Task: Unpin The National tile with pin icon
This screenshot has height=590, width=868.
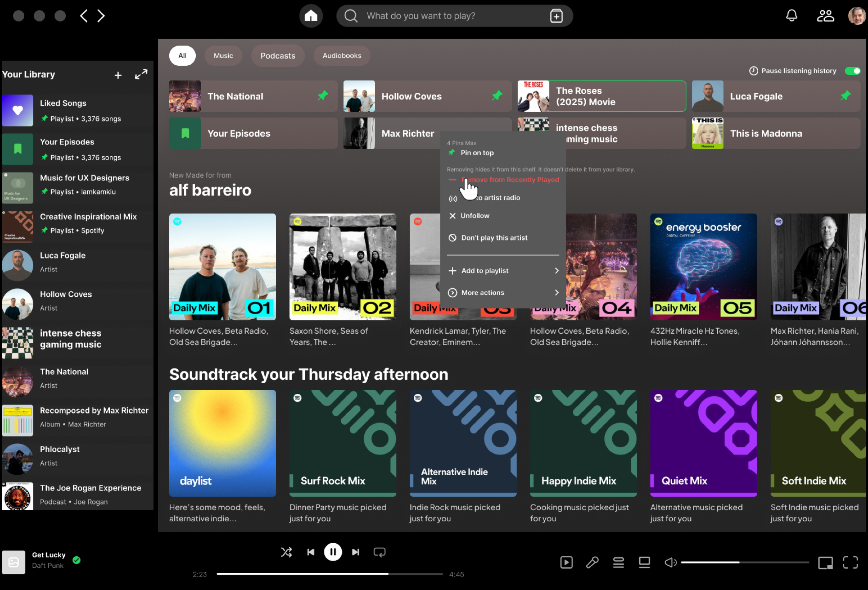Action: 323,96
